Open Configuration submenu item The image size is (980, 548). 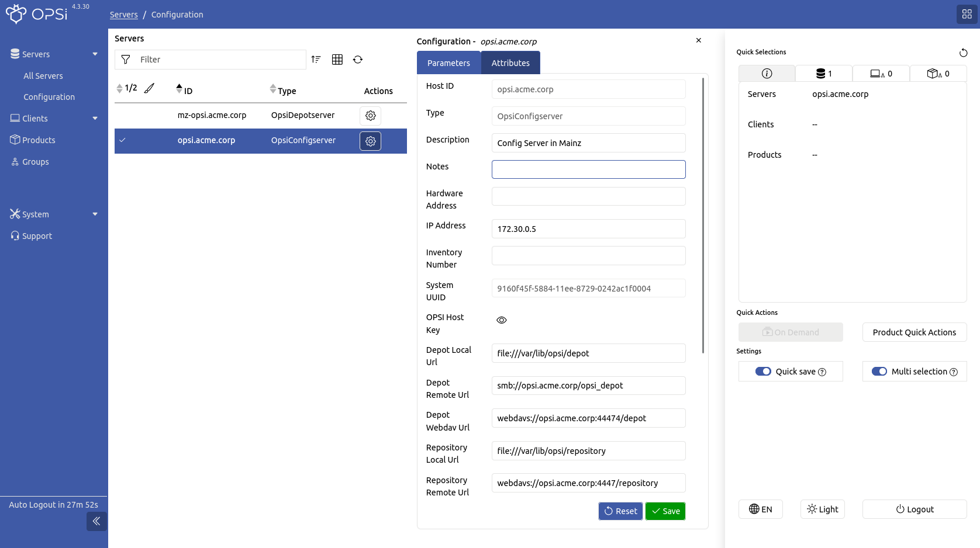pos(49,97)
